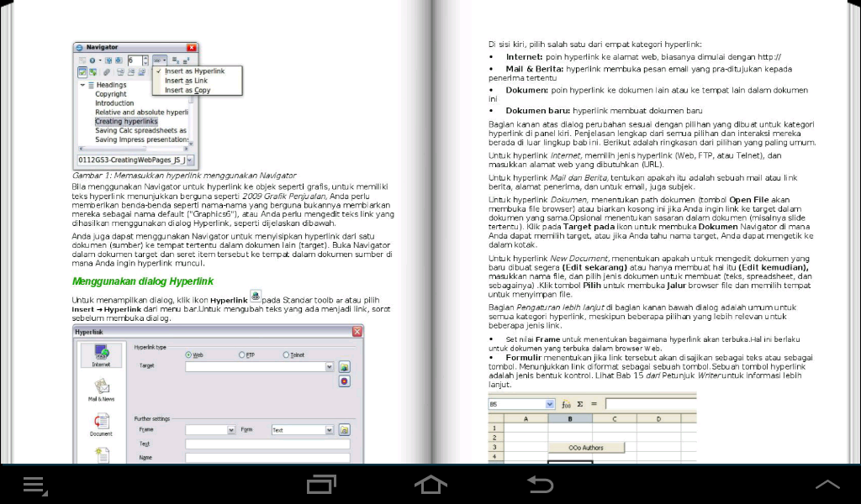Image resolution: width=861 pixels, height=504 pixels.
Task: Open the app menu icon in system bar
Action: click(35, 486)
